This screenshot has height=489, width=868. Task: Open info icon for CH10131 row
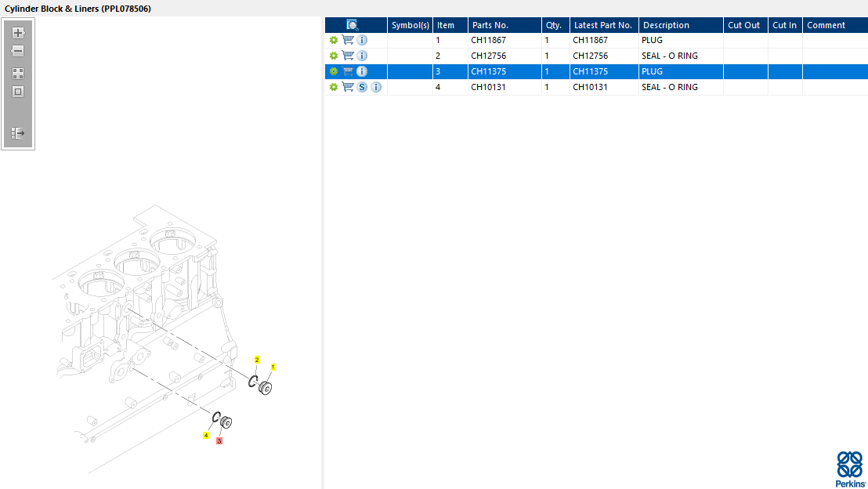(x=376, y=87)
